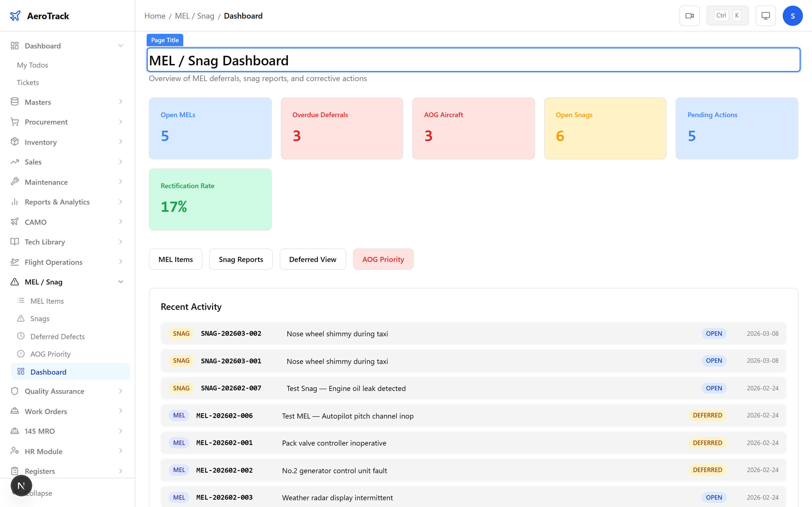812x507 pixels.
Task: Click the CAMO aircraft icon
Action: pyautogui.click(x=15, y=222)
